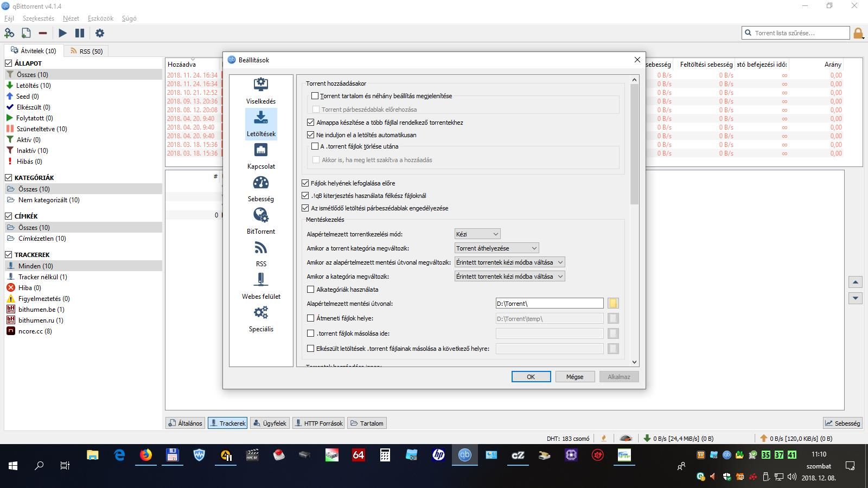Click the move down arrow button
The image size is (868, 488).
[x=856, y=298]
